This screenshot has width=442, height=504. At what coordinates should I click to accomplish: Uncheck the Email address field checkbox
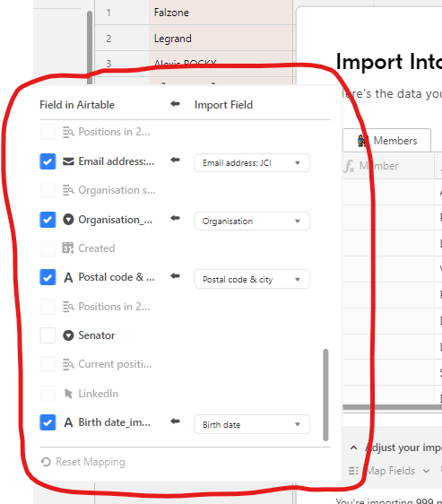[x=48, y=161]
